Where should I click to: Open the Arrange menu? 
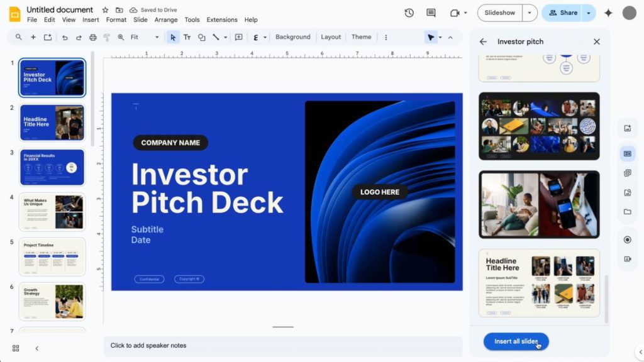click(166, 20)
